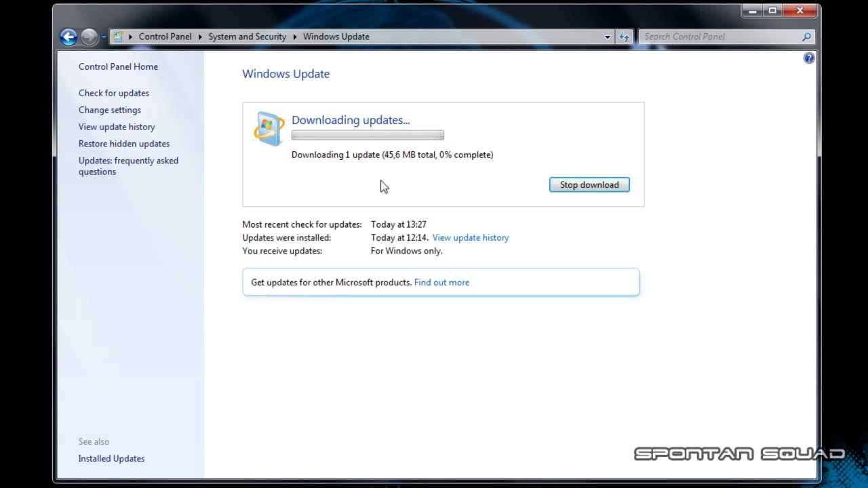
Task: Expand the arrow after System and Security
Action: (x=296, y=37)
